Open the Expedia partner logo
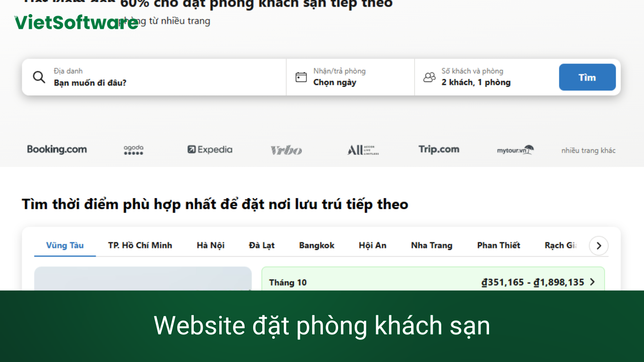 tap(210, 149)
